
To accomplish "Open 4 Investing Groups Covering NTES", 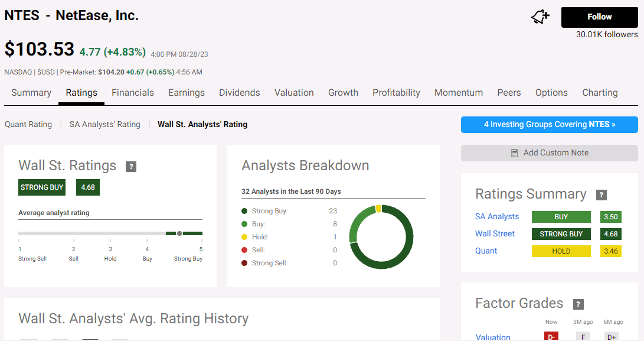I will pos(549,124).
